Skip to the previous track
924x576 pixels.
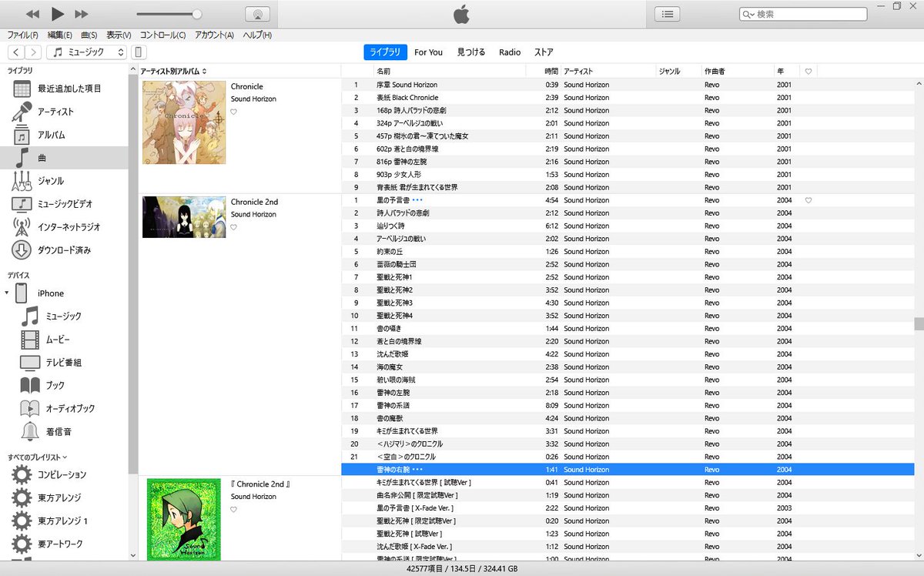32,14
